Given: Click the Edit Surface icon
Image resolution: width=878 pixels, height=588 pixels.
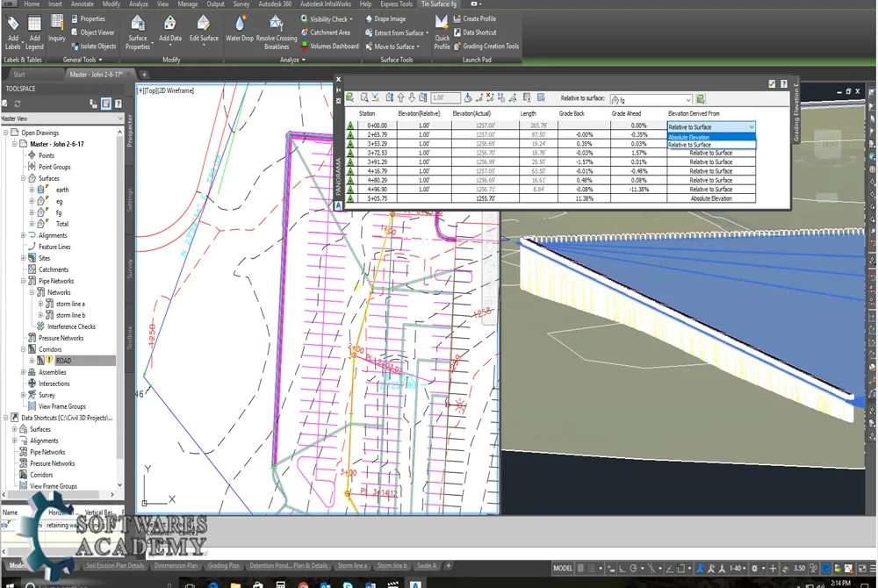Looking at the screenshot, I should click(204, 29).
